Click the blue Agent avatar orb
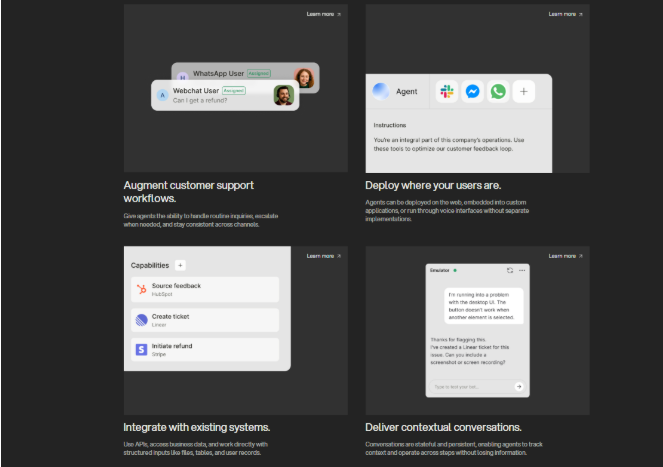This screenshot has height=467, width=663. (x=381, y=92)
